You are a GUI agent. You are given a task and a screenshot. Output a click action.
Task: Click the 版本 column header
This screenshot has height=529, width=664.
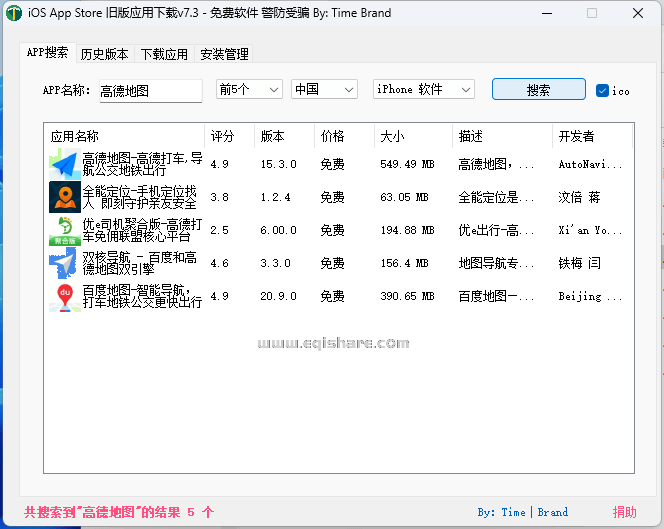point(285,136)
